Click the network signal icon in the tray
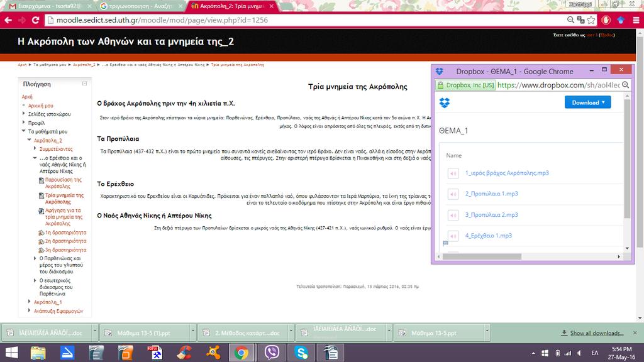The width and height of the screenshot is (644, 362). pos(568,353)
